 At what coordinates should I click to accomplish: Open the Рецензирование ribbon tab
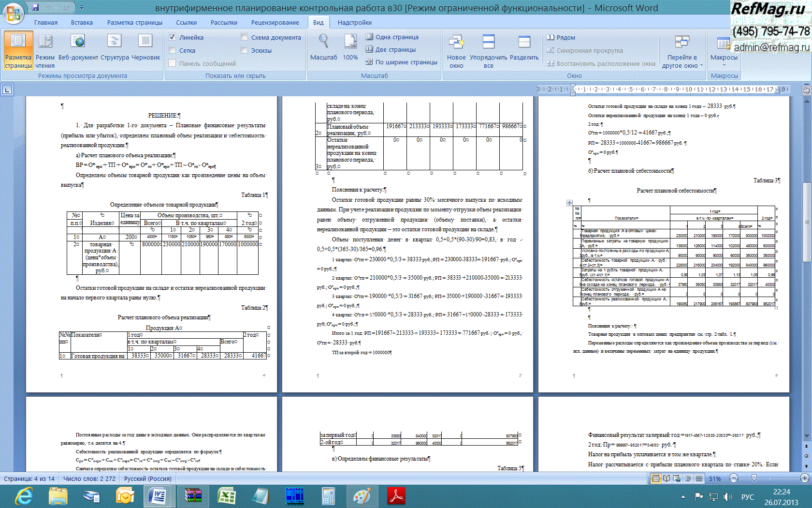click(x=275, y=22)
